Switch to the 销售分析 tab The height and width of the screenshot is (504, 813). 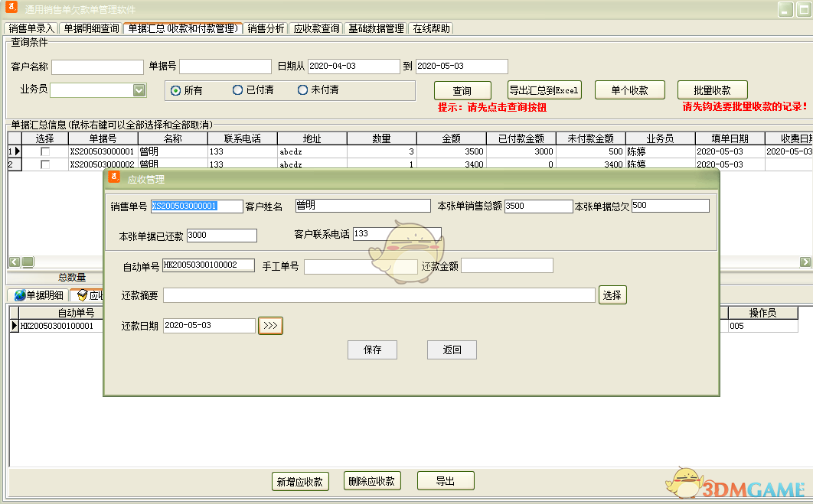tap(267, 28)
